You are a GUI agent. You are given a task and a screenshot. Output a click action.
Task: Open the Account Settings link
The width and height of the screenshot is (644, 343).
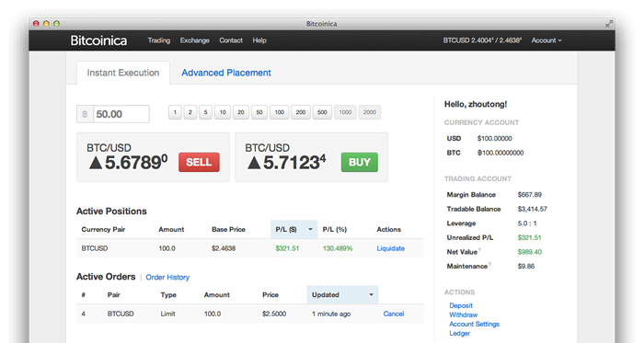coord(475,324)
